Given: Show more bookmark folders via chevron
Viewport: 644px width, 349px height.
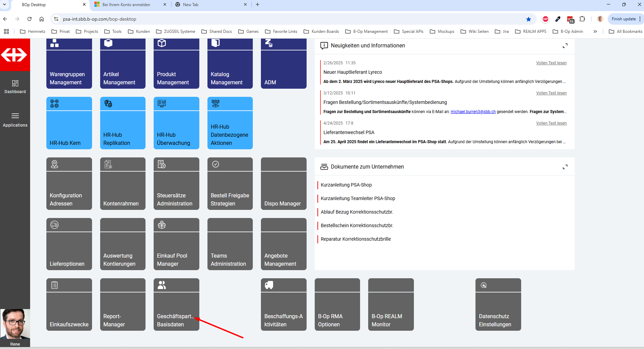Looking at the screenshot, I should 595,31.
